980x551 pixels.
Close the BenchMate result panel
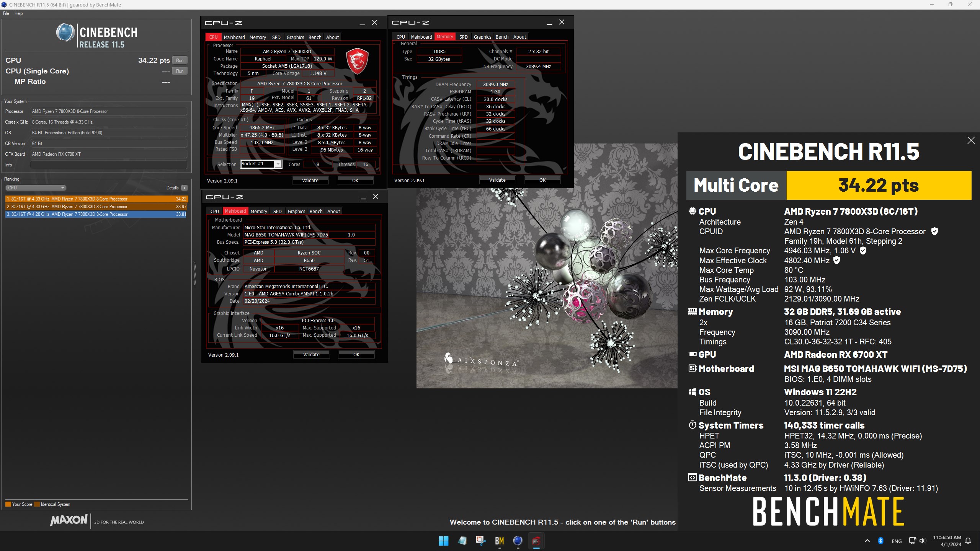click(971, 140)
